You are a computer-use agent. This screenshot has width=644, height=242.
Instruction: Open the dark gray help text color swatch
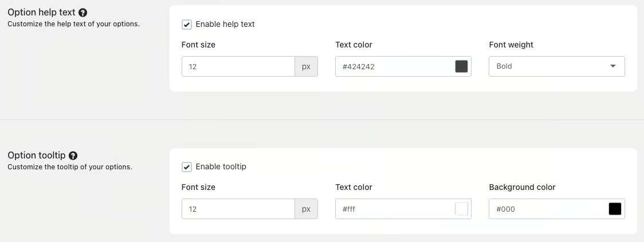click(461, 66)
